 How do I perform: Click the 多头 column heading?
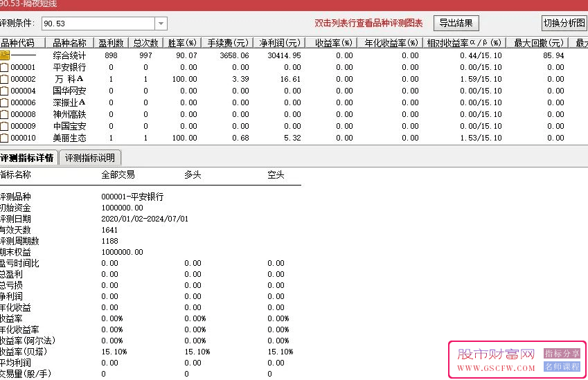click(x=193, y=174)
